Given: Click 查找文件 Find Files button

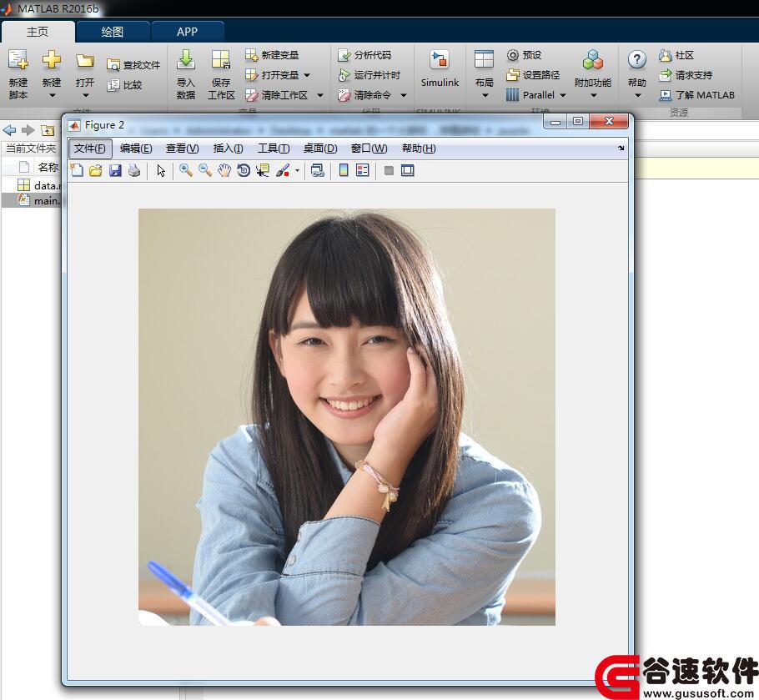Looking at the screenshot, I should click(x=133, y=65).
